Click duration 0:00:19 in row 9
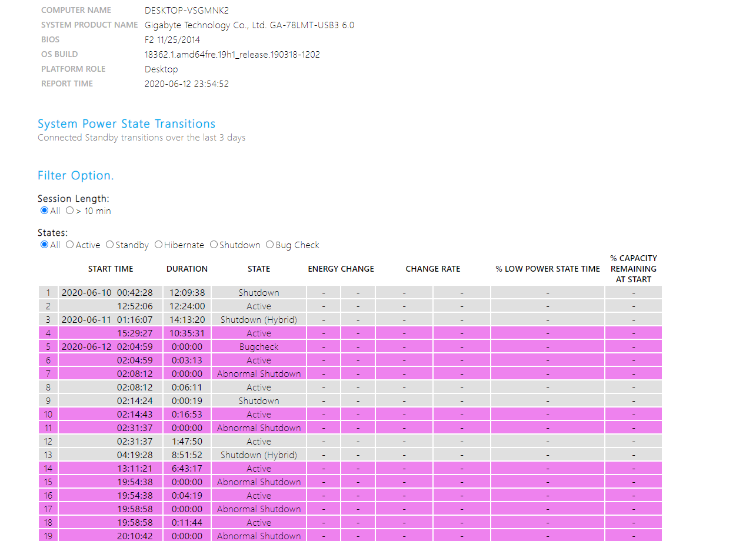Screen dimensions: 756x541 (187, 401)
